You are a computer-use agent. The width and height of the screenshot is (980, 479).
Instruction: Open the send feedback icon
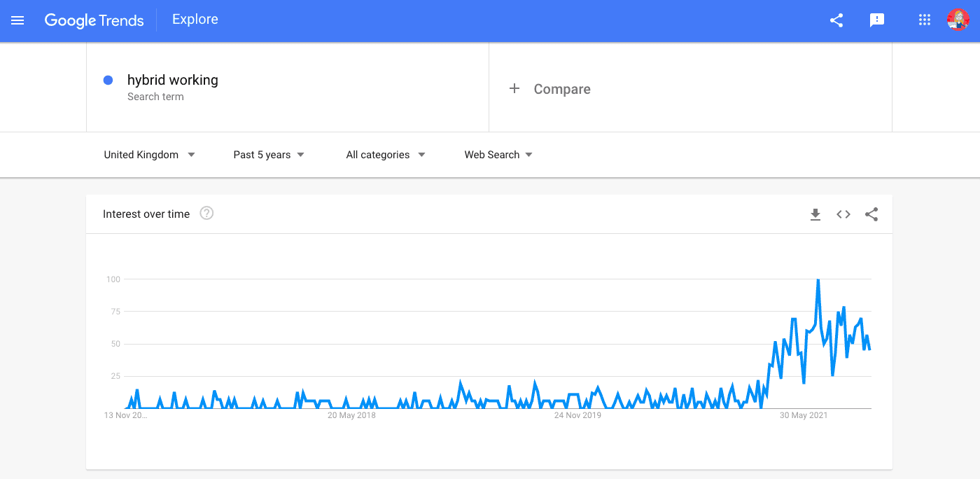click(876, 20)
